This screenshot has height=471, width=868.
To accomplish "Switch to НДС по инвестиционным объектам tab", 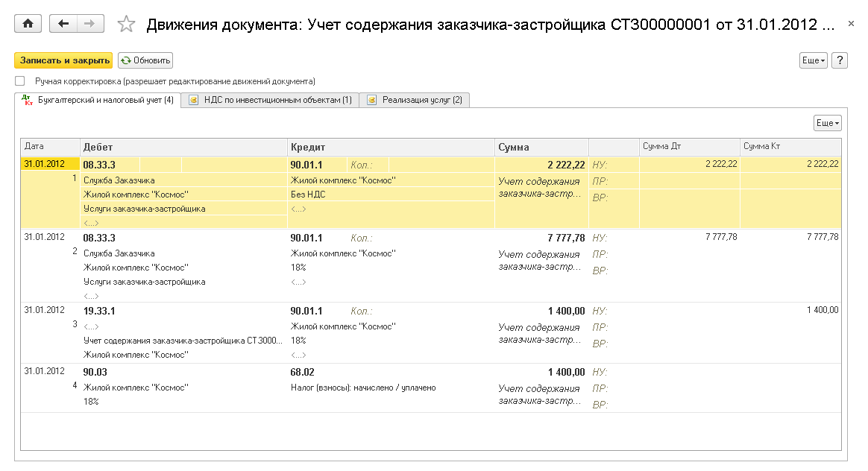I will click(x=270, y=100).
